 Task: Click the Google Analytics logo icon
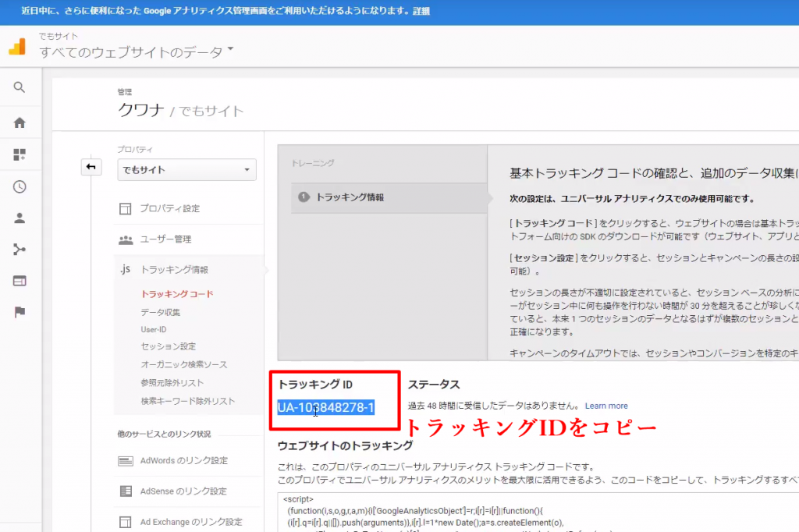(17, 46)
